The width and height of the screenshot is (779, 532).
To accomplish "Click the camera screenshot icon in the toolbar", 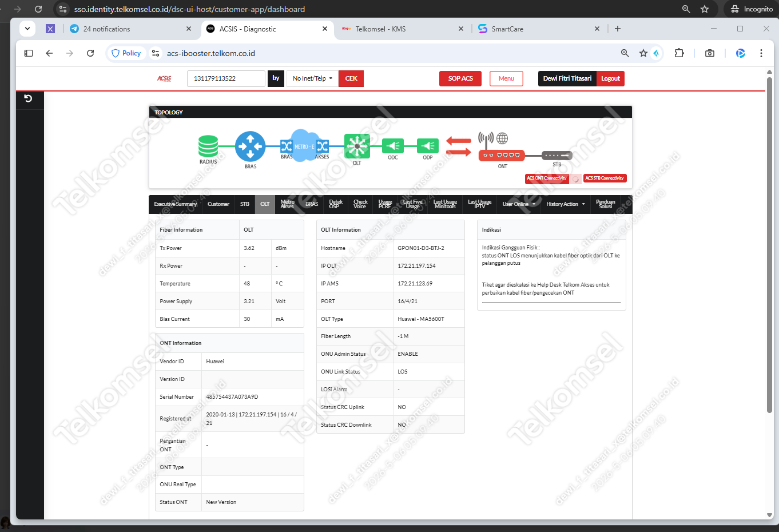I will (710, 53).
